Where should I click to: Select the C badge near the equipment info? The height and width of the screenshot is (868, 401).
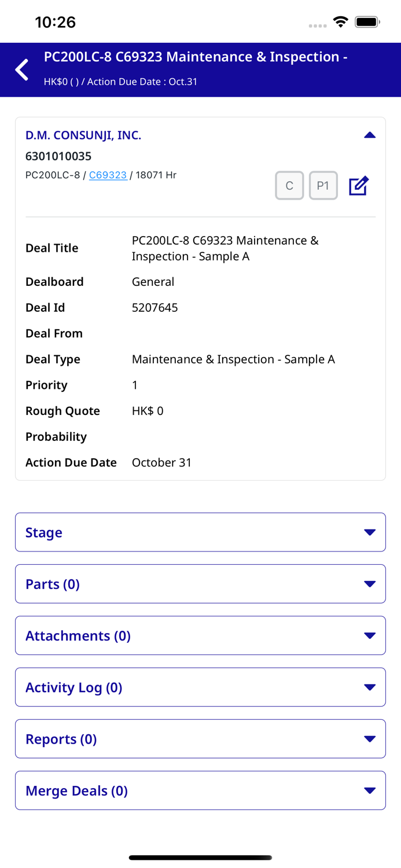coord(289,185)
